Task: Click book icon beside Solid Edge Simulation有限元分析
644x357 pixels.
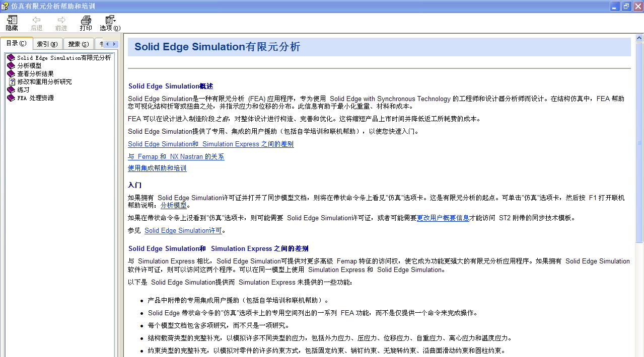Action: coord(11,58)
